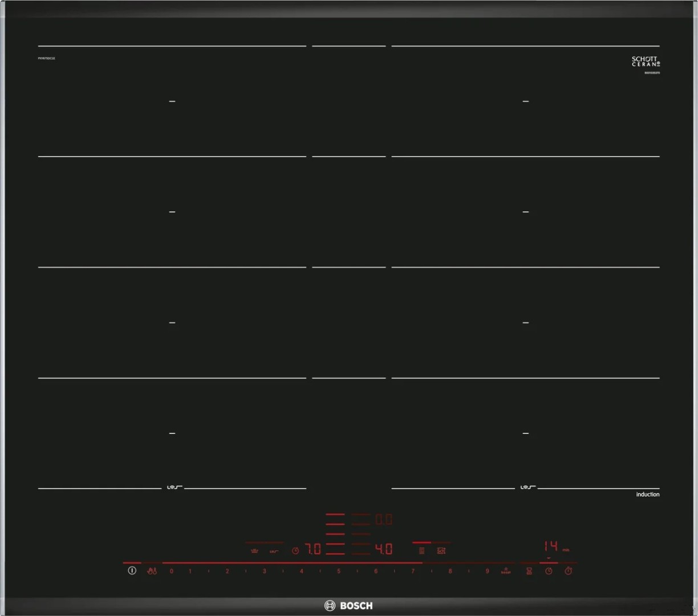Tap the stopwatch icon at far right
Image resolution: width=698 pixels, height=616 pixels.
point(568,570)
